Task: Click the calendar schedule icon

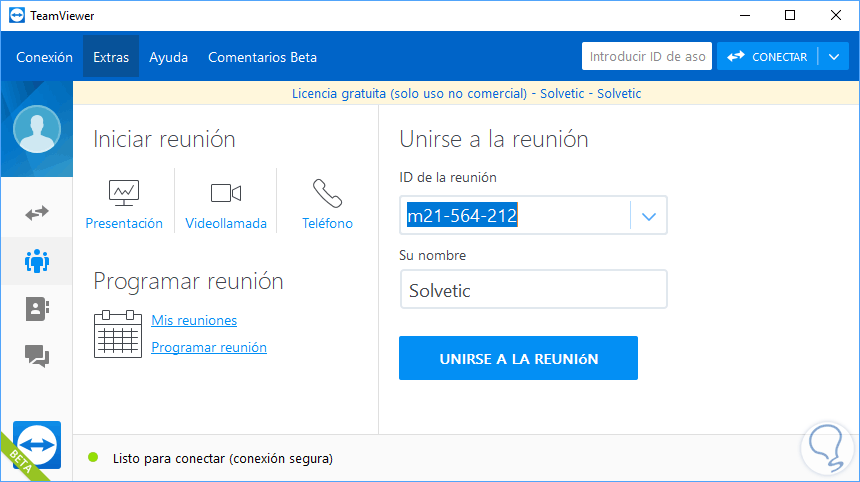Action: point(117,334)
